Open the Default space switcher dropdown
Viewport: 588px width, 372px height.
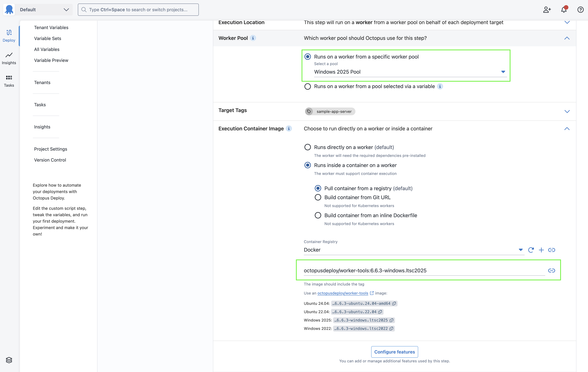tap(44, 9)
